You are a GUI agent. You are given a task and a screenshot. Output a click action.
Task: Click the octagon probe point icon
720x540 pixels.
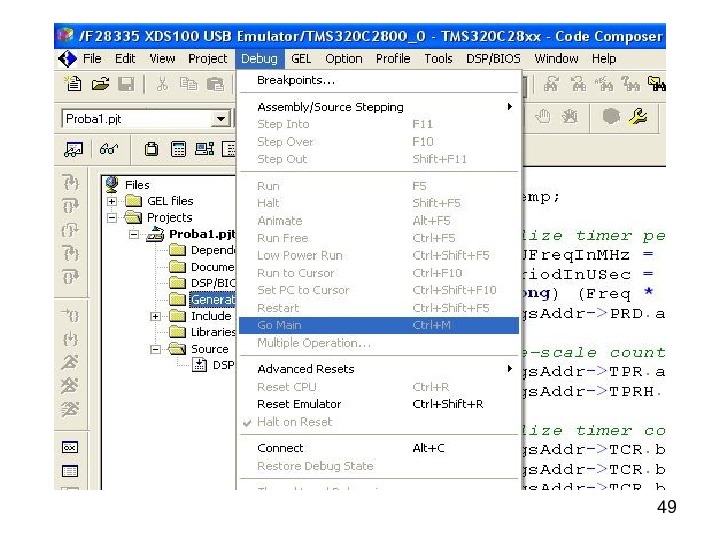point(611,116)
